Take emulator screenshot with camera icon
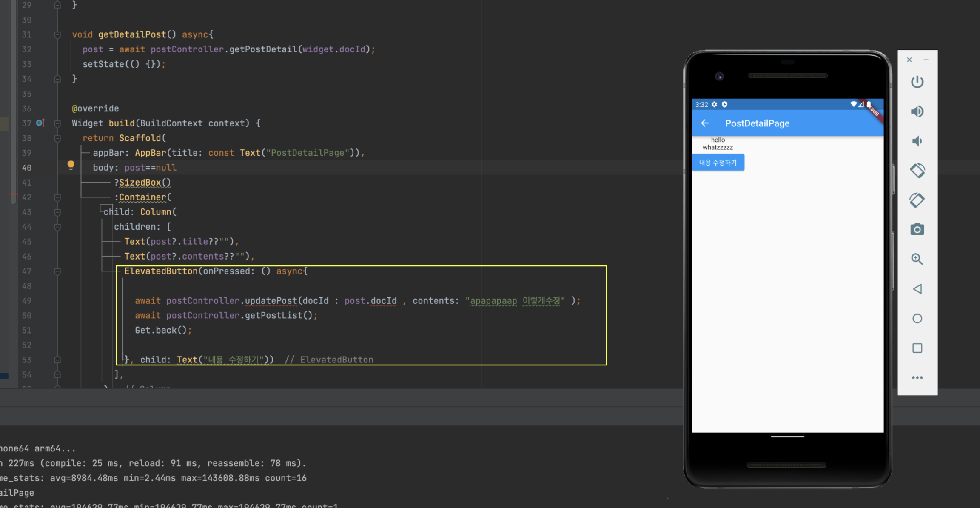Screen dimensions: 980x508 (917, 230)
